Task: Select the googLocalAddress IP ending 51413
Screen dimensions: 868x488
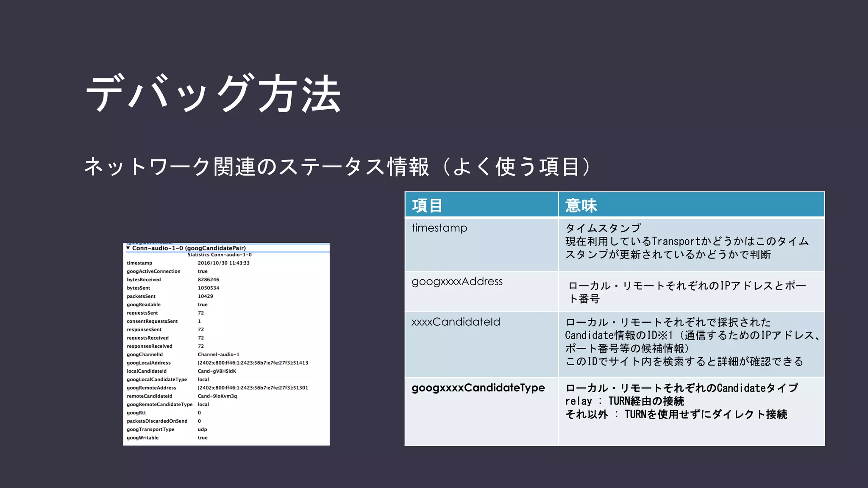Action: [x=253, y=363]
